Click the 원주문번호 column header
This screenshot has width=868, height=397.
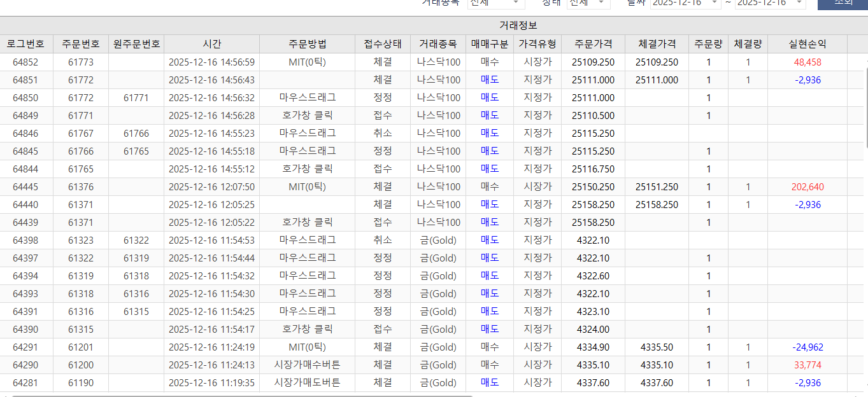[x=136, y=44]
